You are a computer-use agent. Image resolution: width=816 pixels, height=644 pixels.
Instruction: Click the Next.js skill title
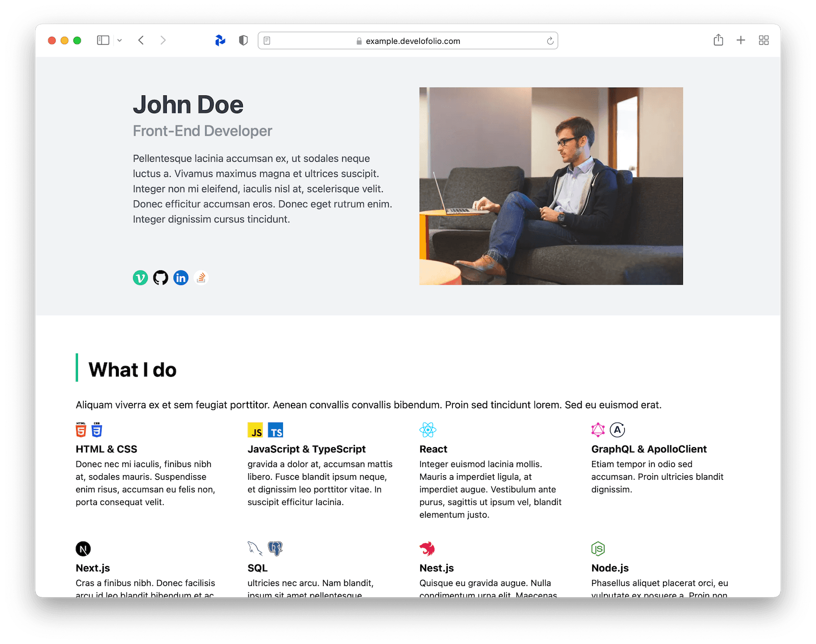[93, 568]
